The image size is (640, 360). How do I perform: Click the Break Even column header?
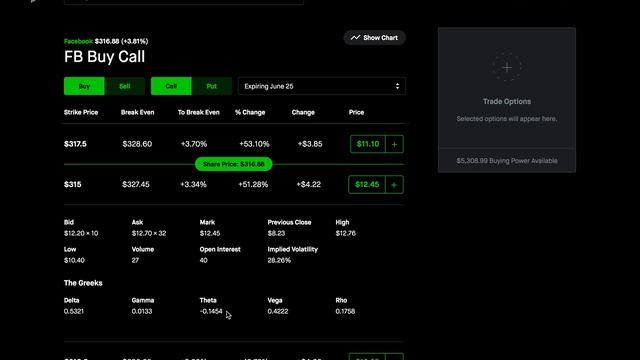coord(138,112)
